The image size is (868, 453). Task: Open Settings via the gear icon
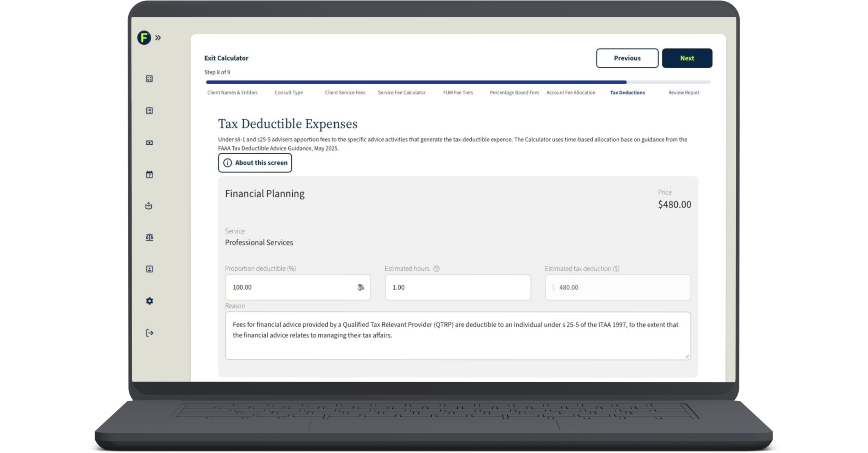149,301
